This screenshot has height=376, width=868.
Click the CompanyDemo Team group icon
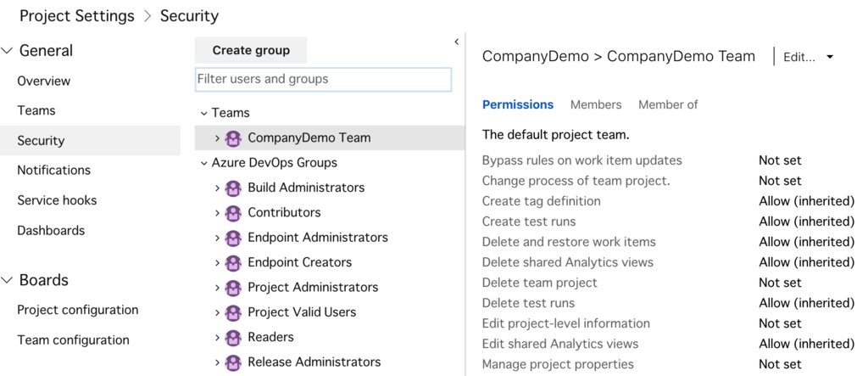[x=233, y=138]
